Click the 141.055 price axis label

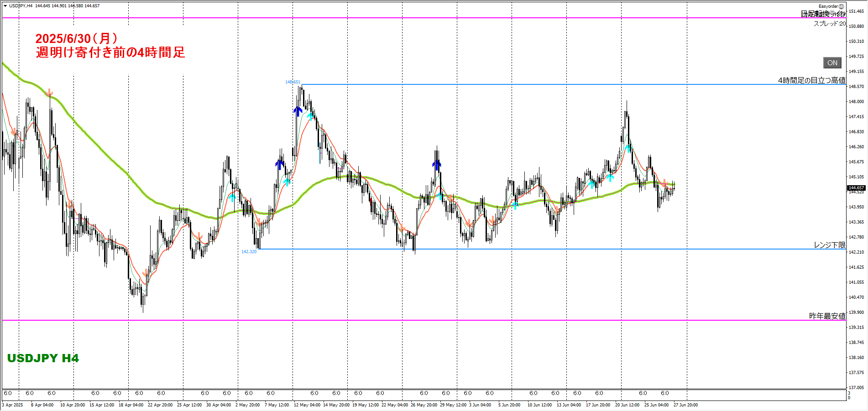tap(856, 282)
